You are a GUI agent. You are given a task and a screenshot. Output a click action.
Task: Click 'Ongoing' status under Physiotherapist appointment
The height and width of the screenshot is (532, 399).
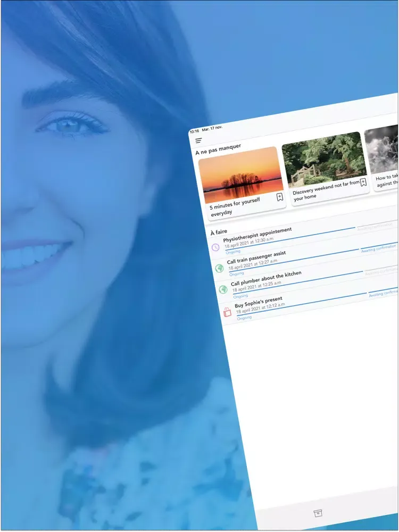tap(233, 252)
